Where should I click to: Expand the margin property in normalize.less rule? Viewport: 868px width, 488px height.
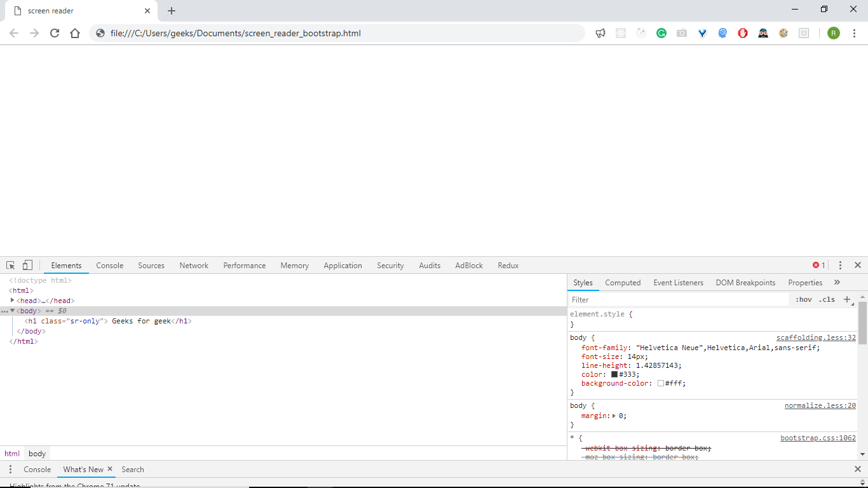tap(615, 416)
